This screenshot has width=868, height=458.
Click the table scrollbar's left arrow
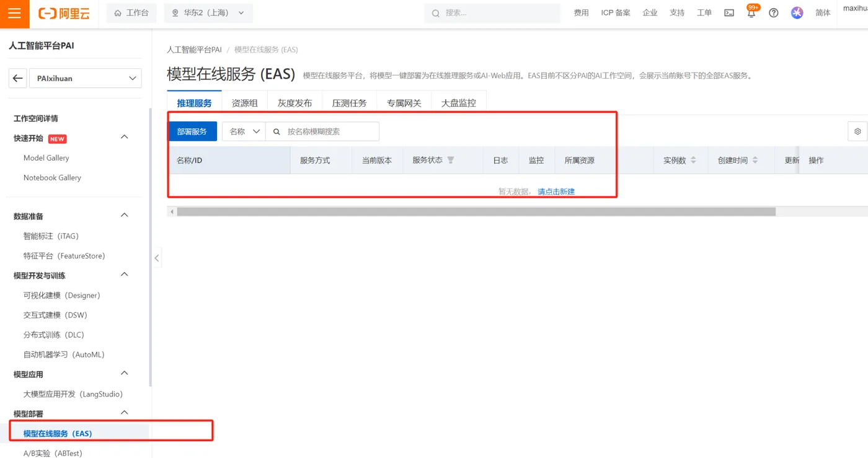point(172,211)
